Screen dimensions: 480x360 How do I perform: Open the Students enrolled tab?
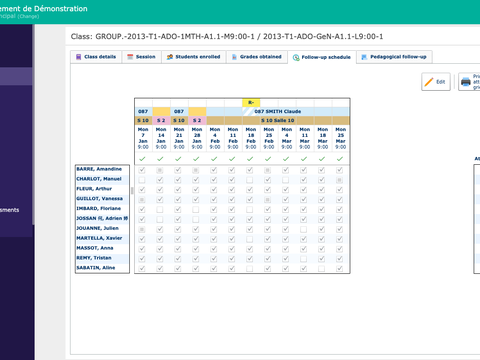pos(194,57)
